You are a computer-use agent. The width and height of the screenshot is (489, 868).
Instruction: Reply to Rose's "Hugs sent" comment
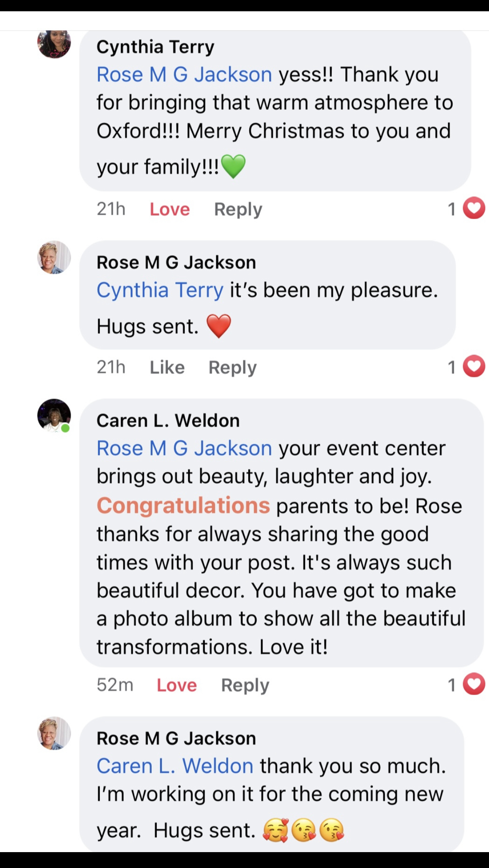(x=232, y=367)
